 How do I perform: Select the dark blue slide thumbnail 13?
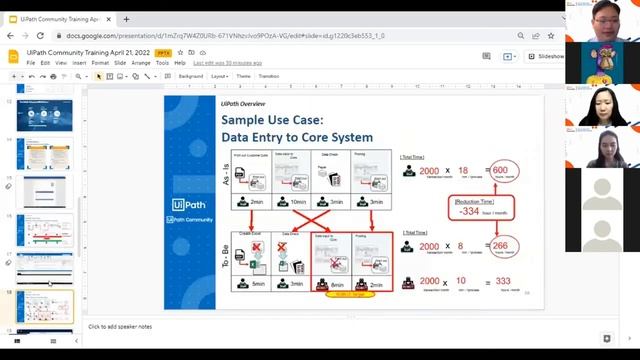(44, 116)
